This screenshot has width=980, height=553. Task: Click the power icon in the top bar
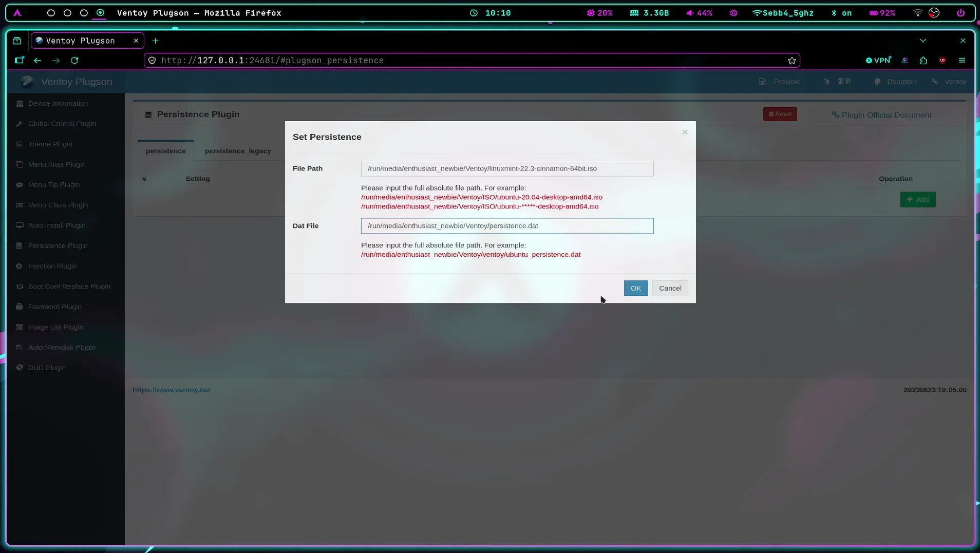960,13
